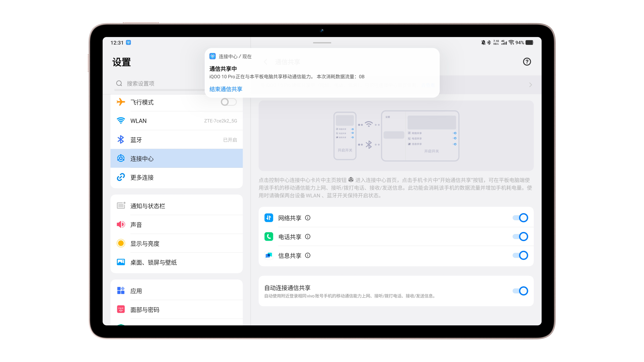The image size is (644, 362).
Task: Open 应用 settings
Action: (177, 291)
